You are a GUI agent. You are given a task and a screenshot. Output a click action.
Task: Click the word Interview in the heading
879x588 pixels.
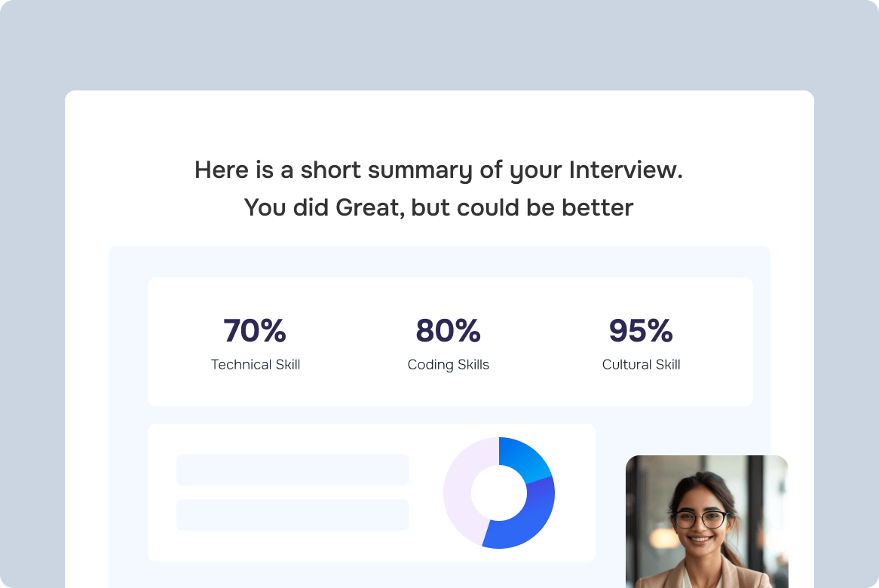pos(625,170)
